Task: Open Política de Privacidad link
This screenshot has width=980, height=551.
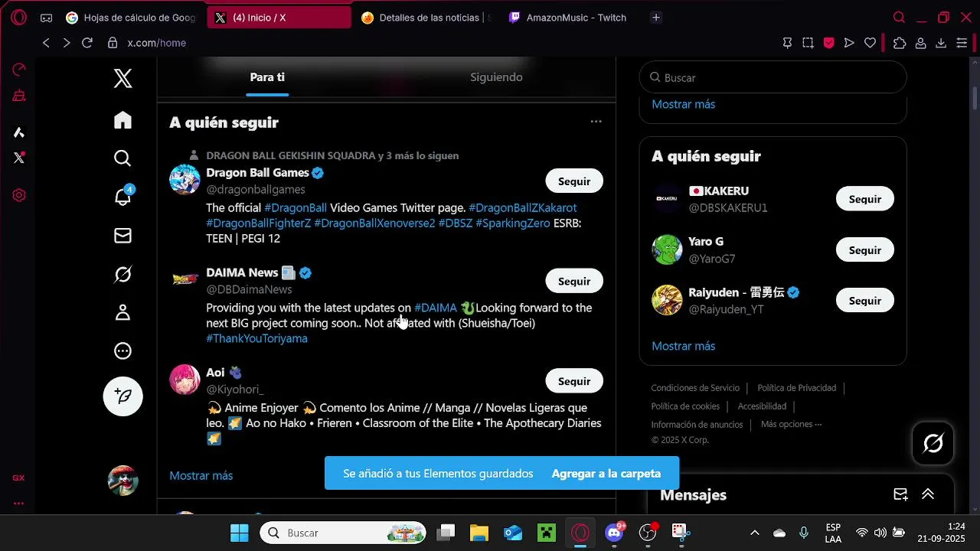Action: 796,388
